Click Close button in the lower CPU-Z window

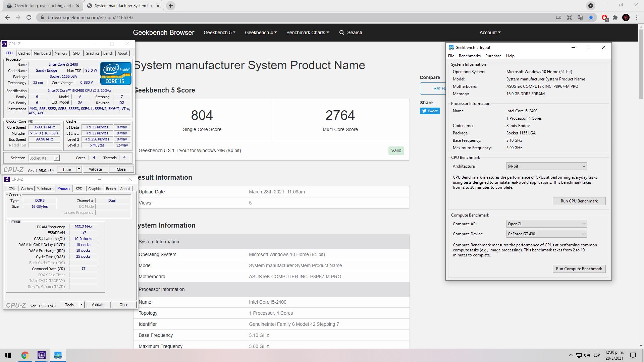(124, 305)
